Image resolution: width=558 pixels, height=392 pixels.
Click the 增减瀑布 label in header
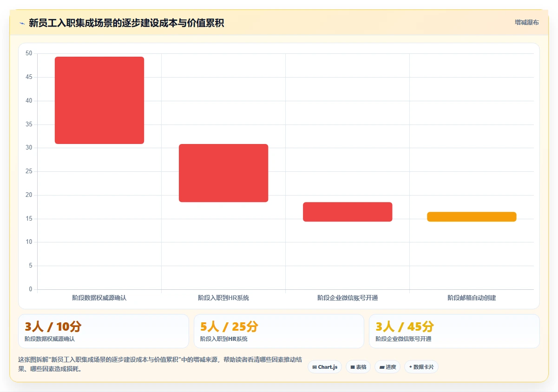tap(526, 22)
